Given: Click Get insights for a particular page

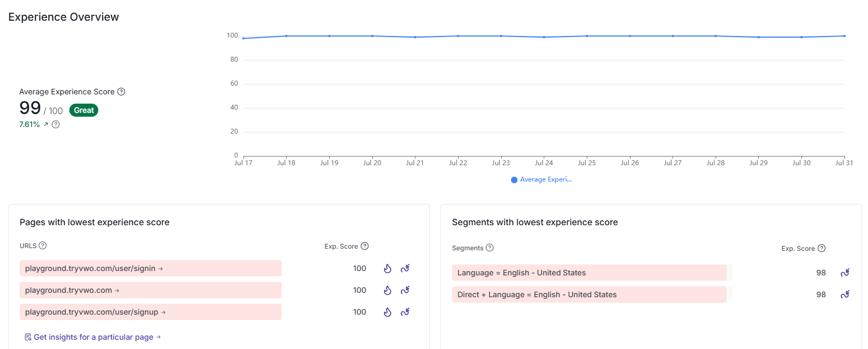Looking at the screenshot, I should click(x=93, y=337).
